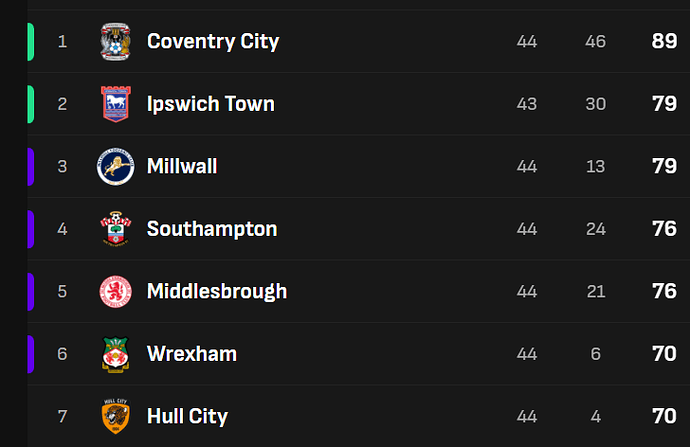The width and height of the screenshot is (690, 447).
Task: Click position number 7 in the table
Action: 62,416
